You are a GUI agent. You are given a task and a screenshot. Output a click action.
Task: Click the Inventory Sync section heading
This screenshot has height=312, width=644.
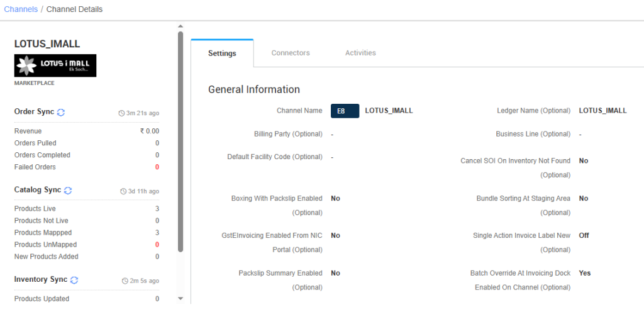click(x=41, y=279)
